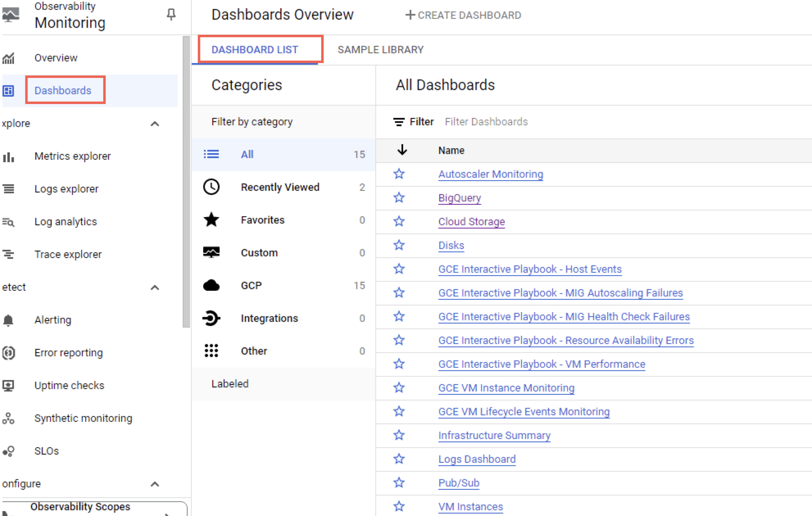Collapse the Configure section chevron
Screen dimensions: 812x516
[155, 484]
